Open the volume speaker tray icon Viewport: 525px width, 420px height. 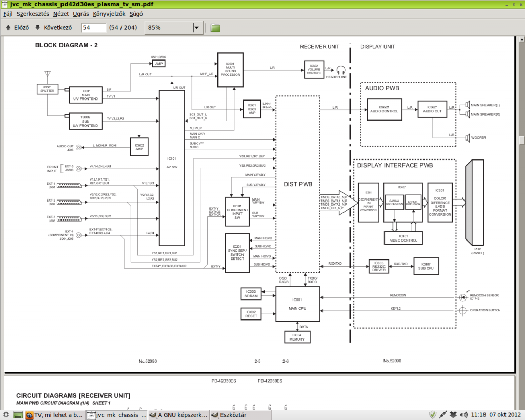[x=463, y=415]
